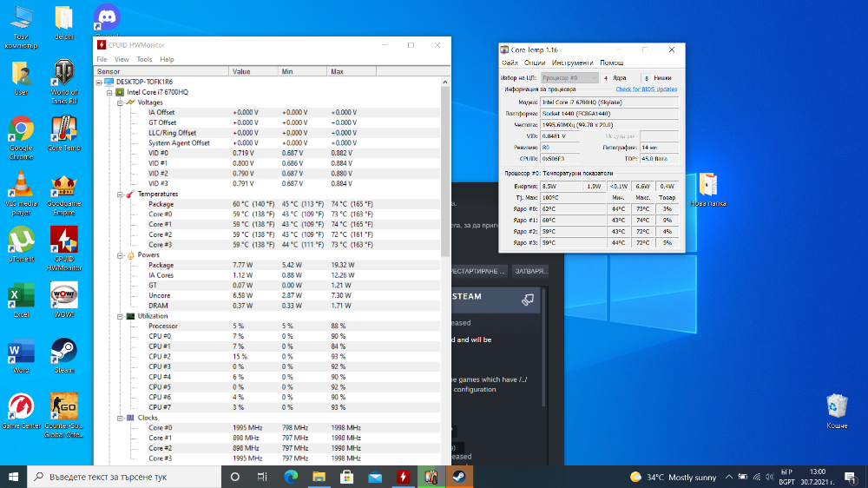Open the Game Center desktop icon

(x=21, y=411)
